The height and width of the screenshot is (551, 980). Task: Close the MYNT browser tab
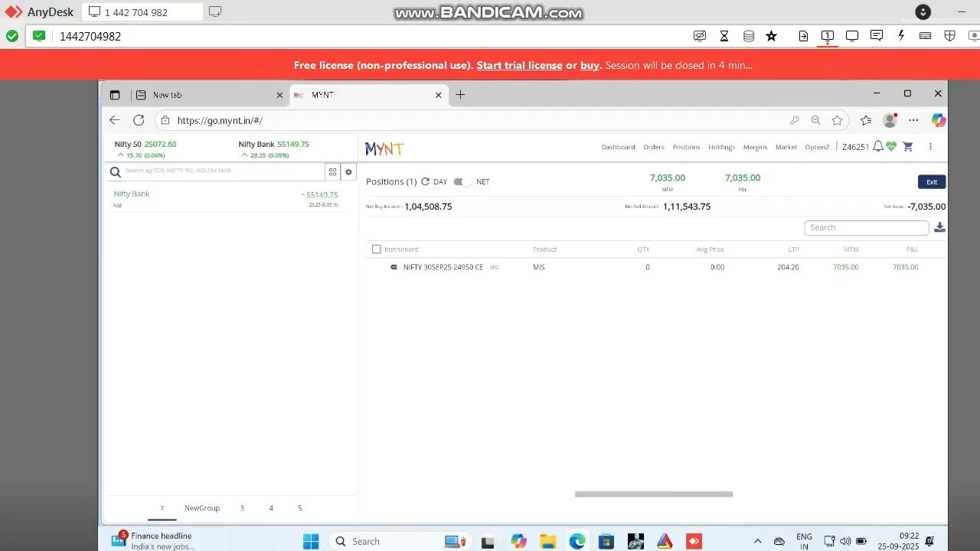pyautogui.click(x=439, y=95)
